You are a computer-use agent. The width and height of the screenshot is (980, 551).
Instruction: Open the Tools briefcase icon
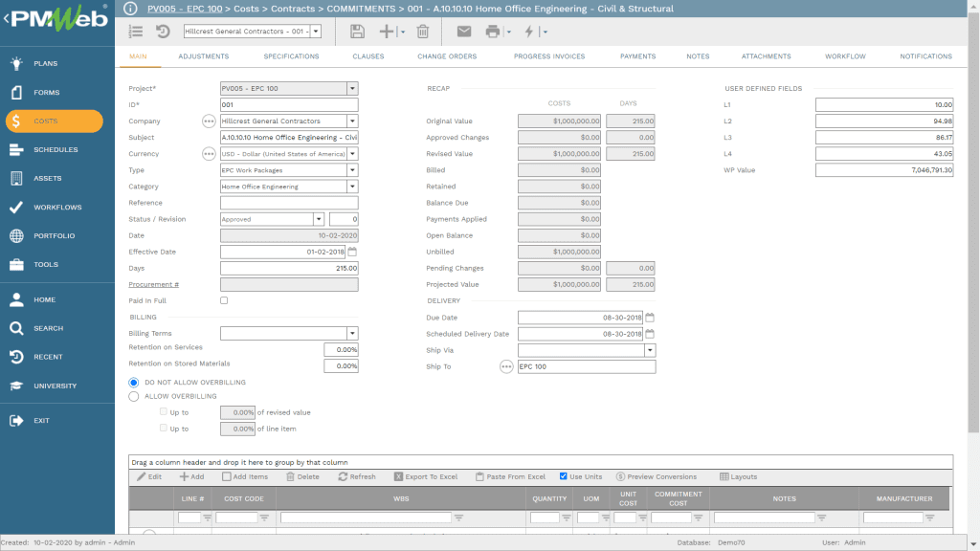(17, 264)
